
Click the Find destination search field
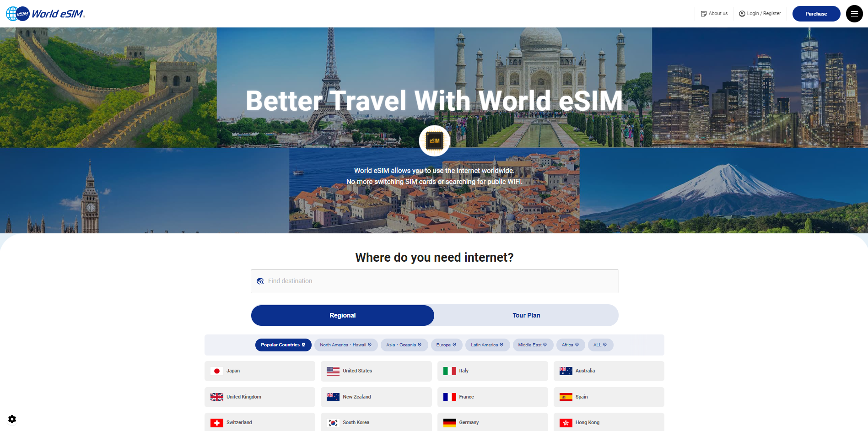(435, 281)
